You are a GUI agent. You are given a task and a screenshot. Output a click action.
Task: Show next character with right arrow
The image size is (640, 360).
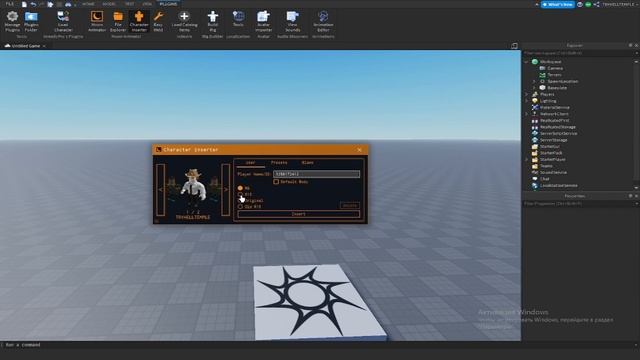point(225,189)
